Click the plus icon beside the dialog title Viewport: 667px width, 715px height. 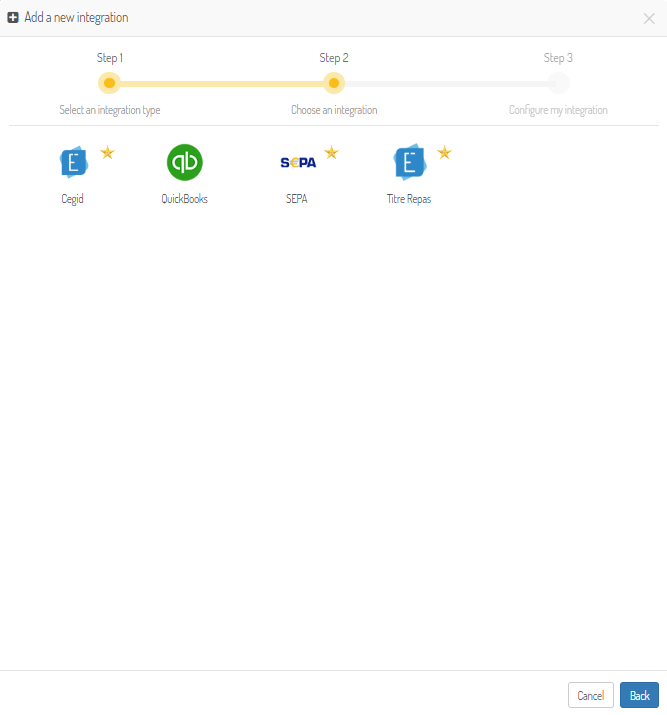[x=13, y=18]
